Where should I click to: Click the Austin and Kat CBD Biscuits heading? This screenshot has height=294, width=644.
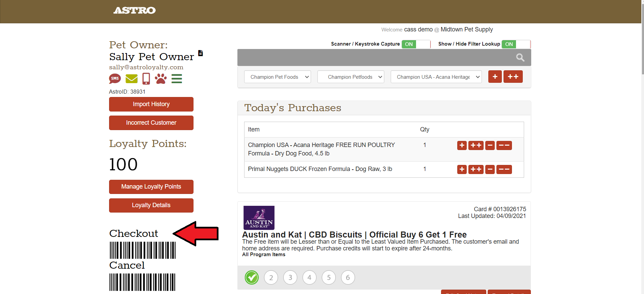[354, 235]
